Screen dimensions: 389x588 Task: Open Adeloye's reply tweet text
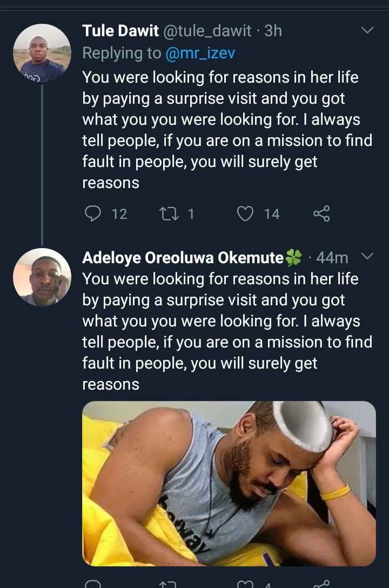point(227,331)
